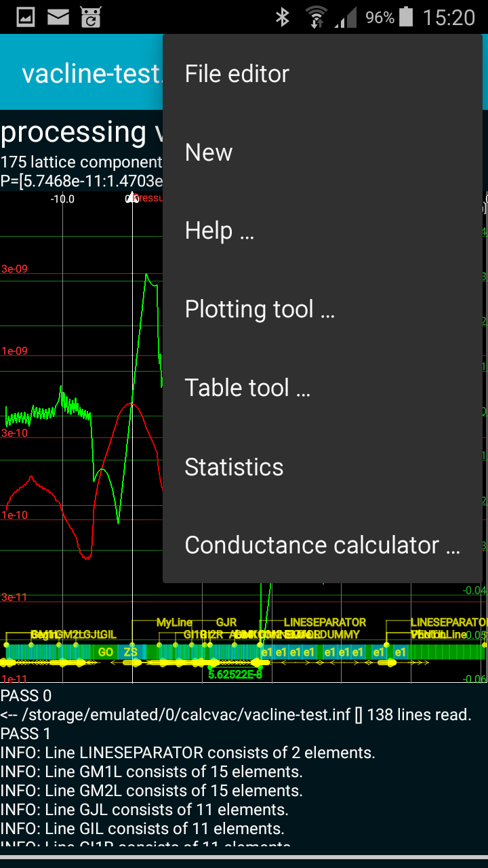Tap the picture notification icon in status bar

[26, 17]
